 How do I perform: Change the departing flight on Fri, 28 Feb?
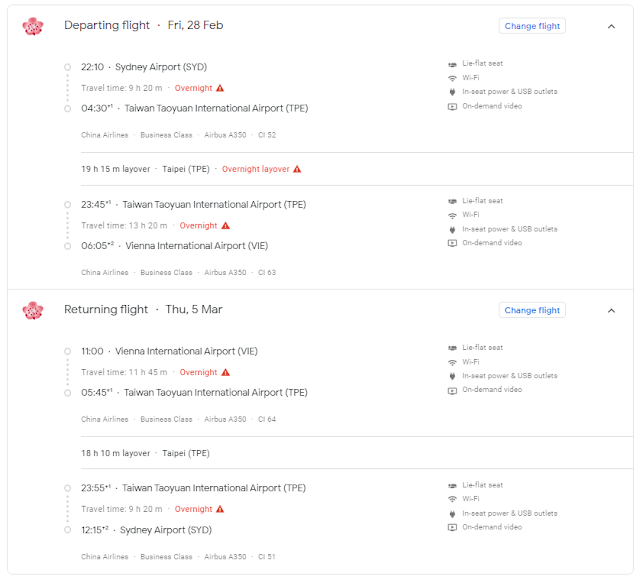[x=532, y=26]
